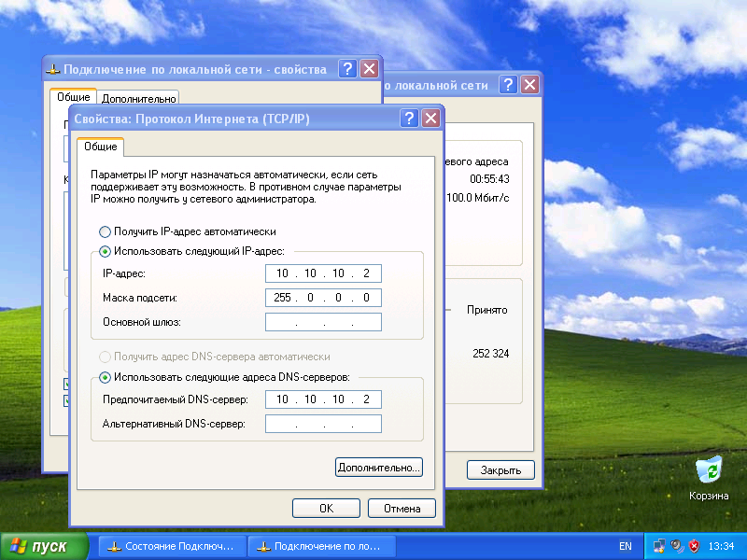Click the Маска подсети input field
The height and width of the screenshot is (560, 747).
point(323,298)
